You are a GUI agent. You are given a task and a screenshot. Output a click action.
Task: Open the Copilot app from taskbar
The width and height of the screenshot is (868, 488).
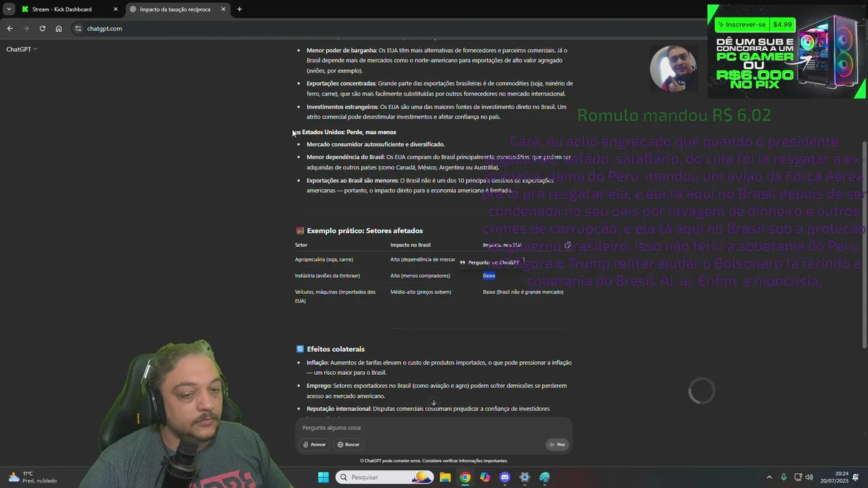pyautogui.click(x=485, y=477)
